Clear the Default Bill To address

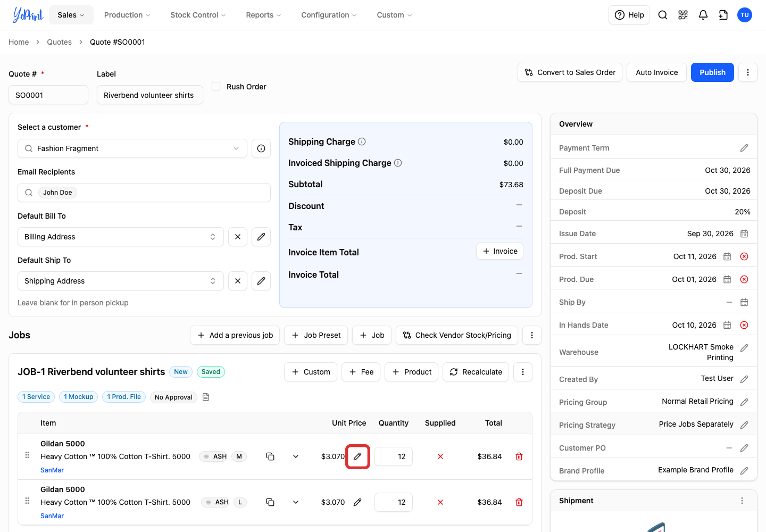238,237
